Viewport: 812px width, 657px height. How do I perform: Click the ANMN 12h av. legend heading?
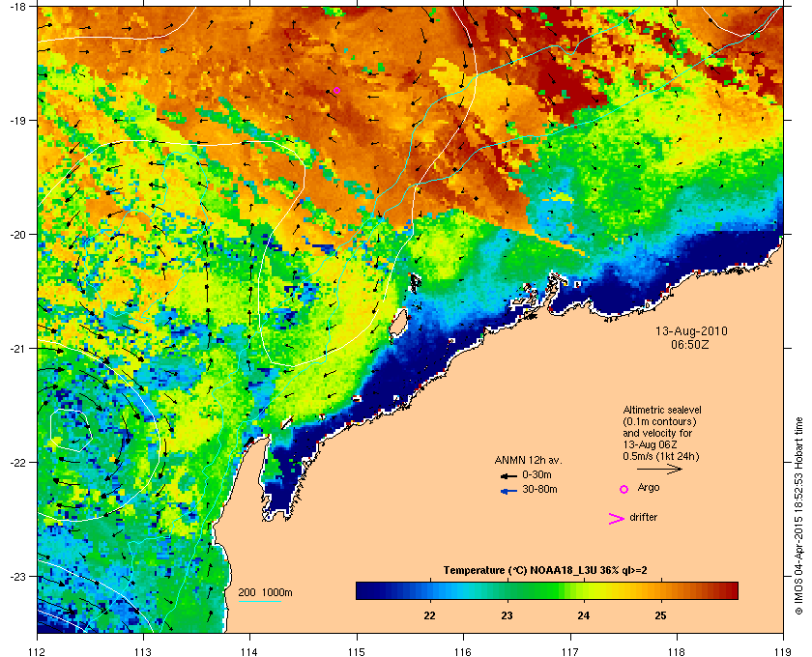pos(528,460)
